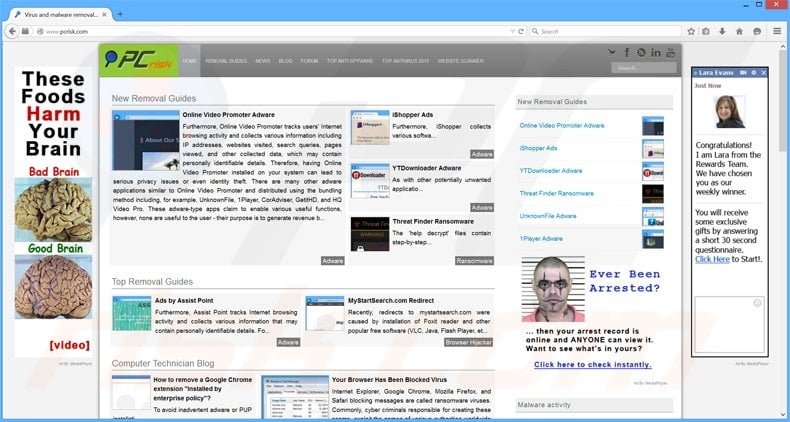This screenshot has height=422, width=790.
Task: Open TOP ANTI-SPYWARE menu item
Action: coord(350,61)
